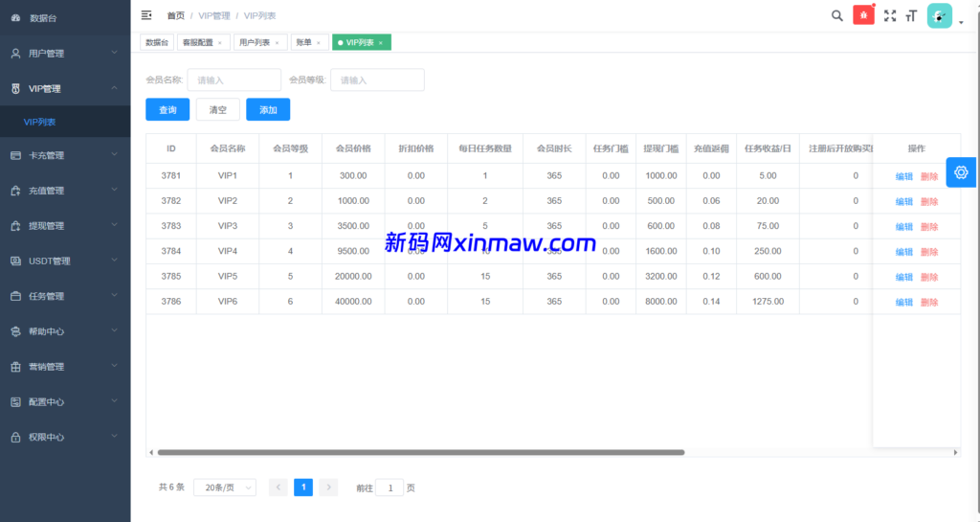Switch to the 数据台 tab
980x522 pixels.
[x=157, y=42]
